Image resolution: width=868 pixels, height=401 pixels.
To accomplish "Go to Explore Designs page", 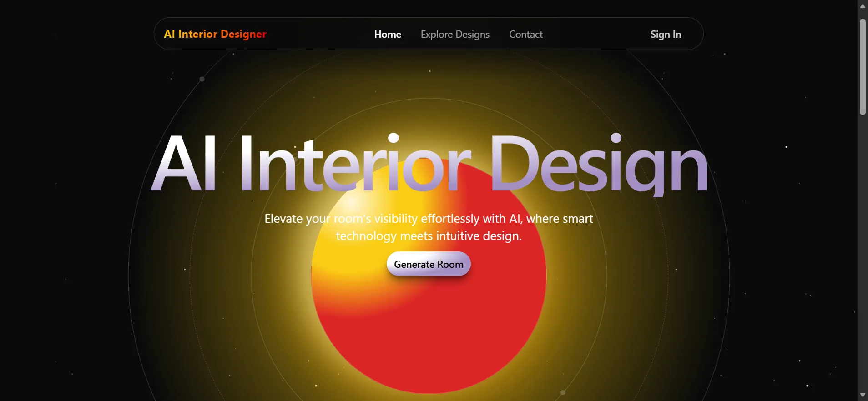I will (x=455, y=35).
